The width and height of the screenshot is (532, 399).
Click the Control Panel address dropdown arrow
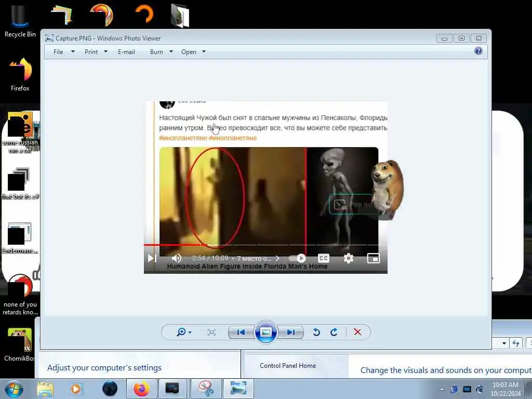coord(504,343)
